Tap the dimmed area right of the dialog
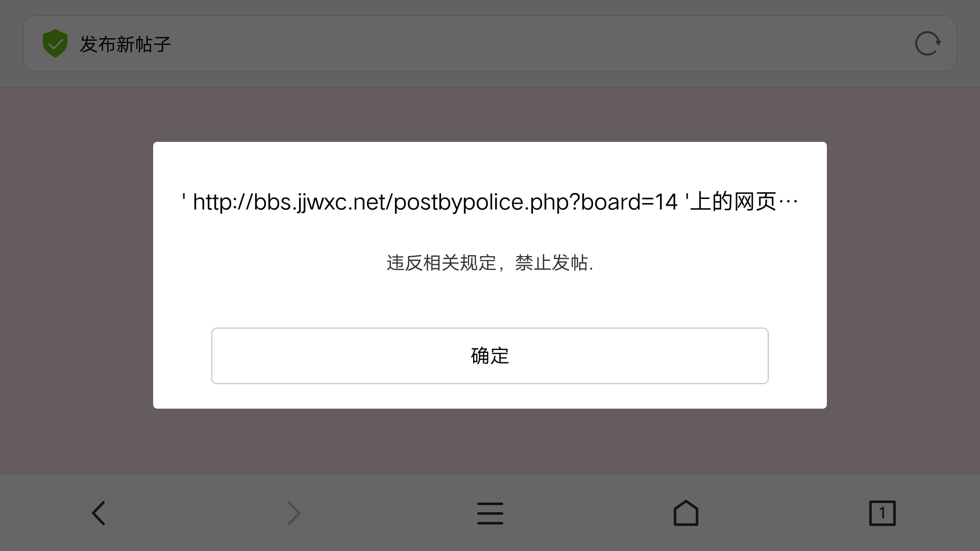The image size is (980, 551). pos(903,275)
